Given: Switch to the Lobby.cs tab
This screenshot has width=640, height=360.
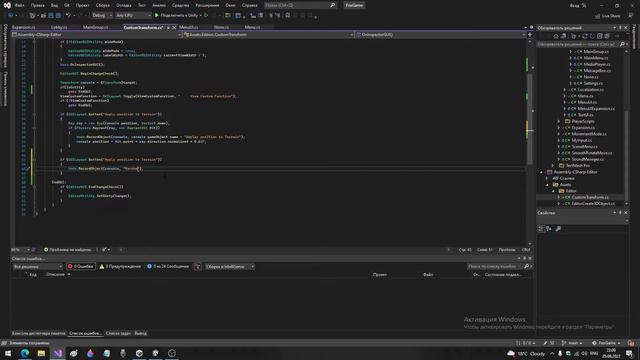Looking at the screenshot, I should pyautogui.click(x=59, y=27).
